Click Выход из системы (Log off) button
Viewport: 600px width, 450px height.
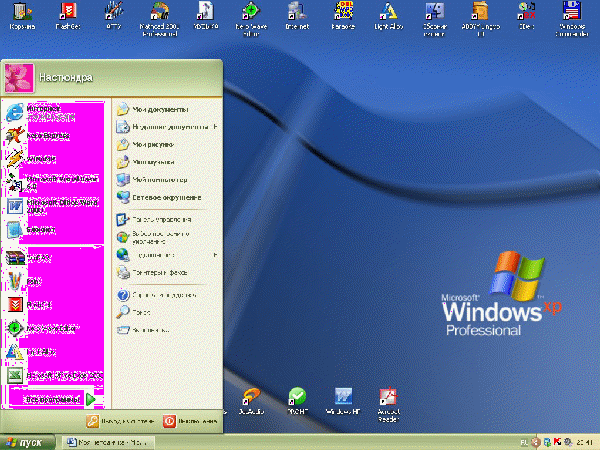coord(120,421)
